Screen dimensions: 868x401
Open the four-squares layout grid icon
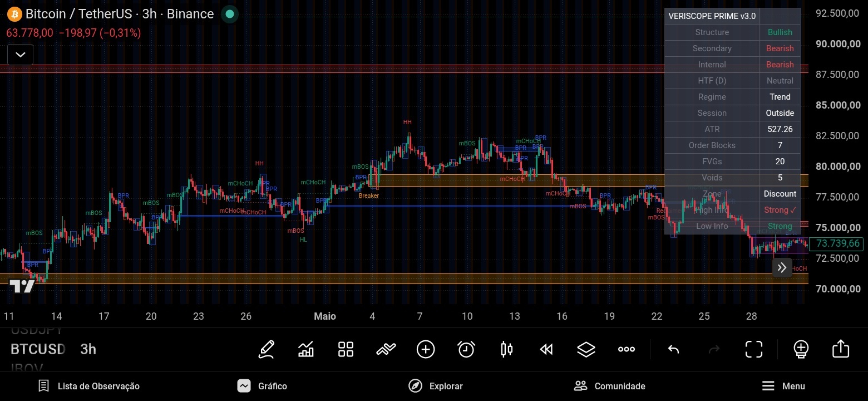point(346,349)
